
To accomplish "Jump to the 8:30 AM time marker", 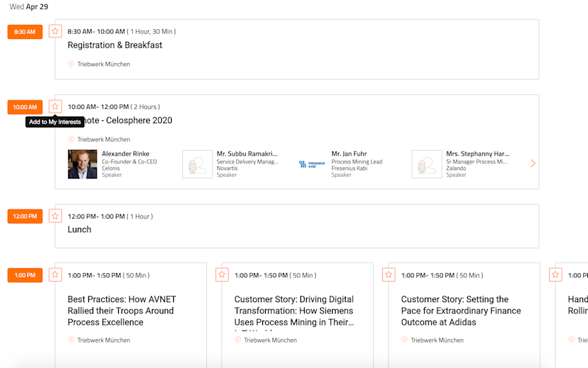I will pyautogui.click(x=25, y=32).
